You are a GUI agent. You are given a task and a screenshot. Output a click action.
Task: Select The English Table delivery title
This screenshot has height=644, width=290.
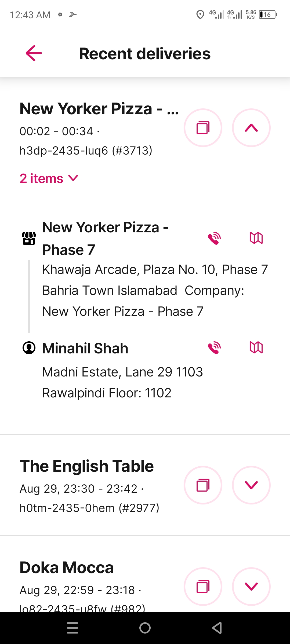pyautogui.click(x=87, y=466)
